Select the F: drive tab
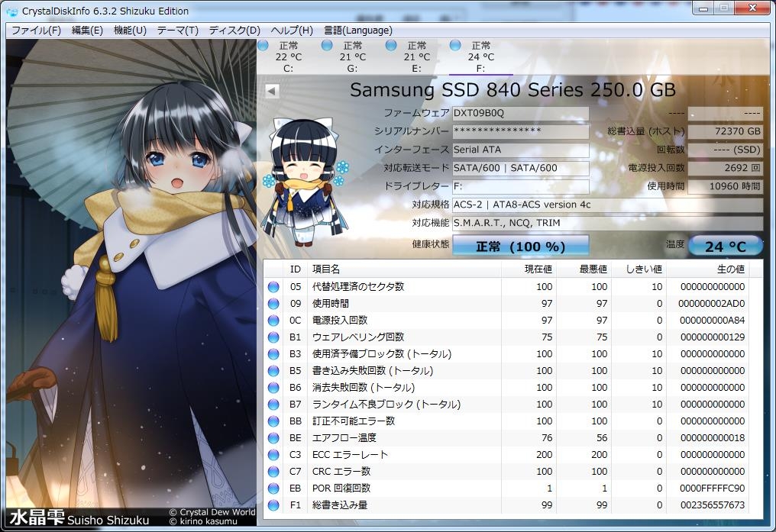 click(x=480, y=56)
